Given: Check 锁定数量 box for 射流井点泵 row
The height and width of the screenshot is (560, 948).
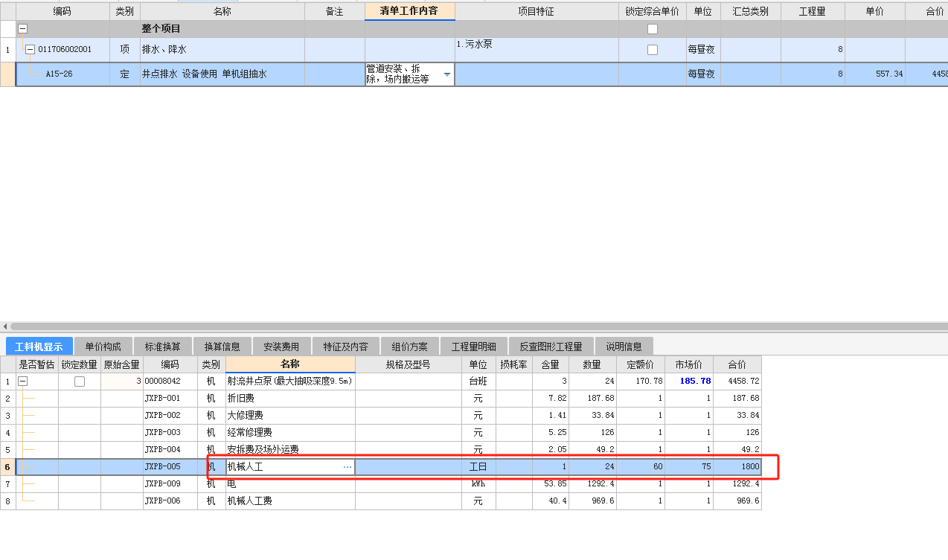Looking at the screenshot, I should [80, 382].
